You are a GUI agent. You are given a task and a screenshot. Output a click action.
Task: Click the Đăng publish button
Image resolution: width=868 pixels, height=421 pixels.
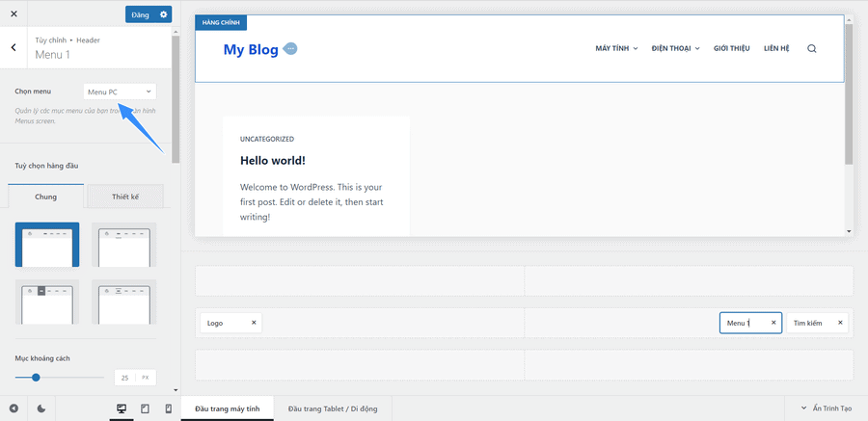(141, 14)
